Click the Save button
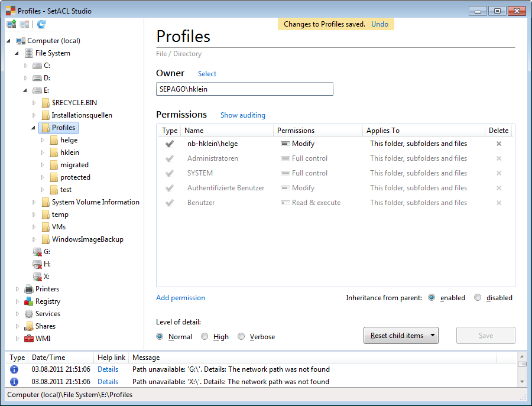 (485, 336)
